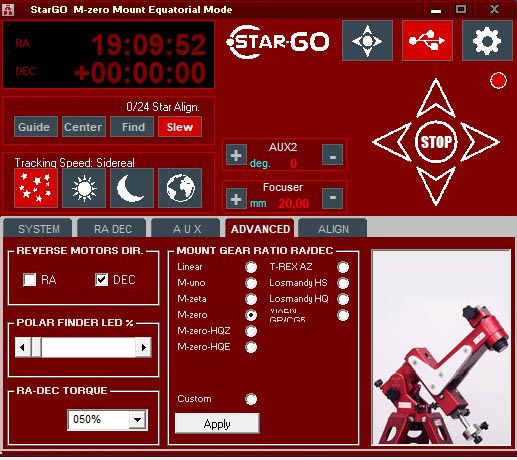The width and height of the screenshot is (517, 460).
Task: Minimize the StarGO window
Action: tap(436, 9)
